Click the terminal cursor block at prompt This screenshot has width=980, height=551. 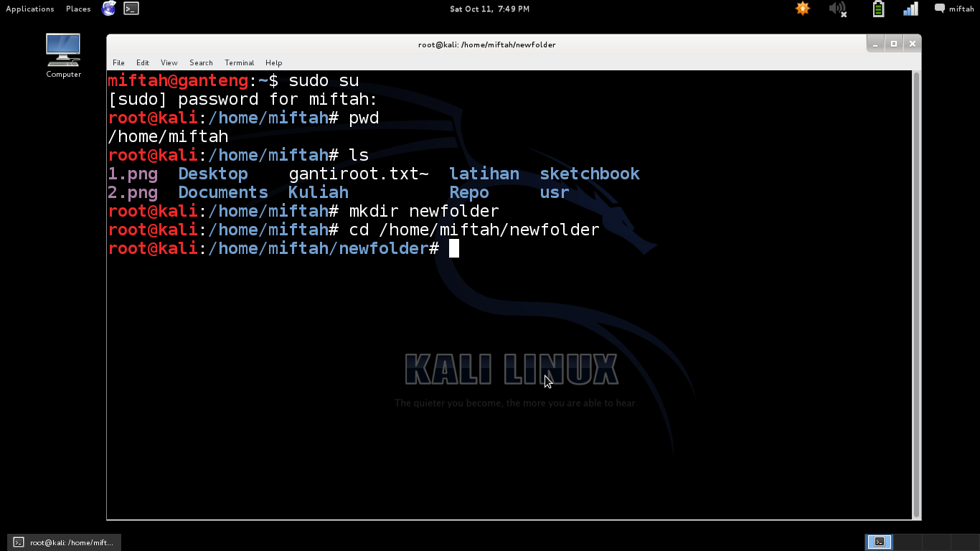click(454, 248)
